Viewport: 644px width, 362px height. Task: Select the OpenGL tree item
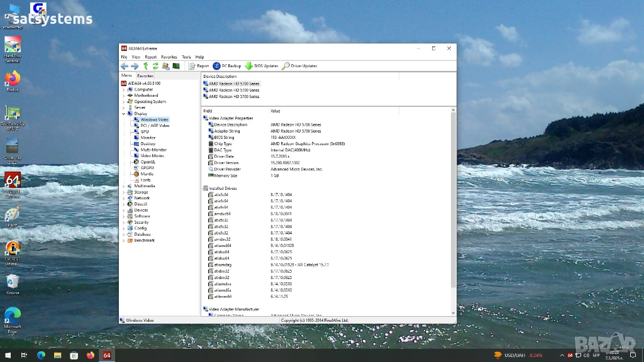148,162
